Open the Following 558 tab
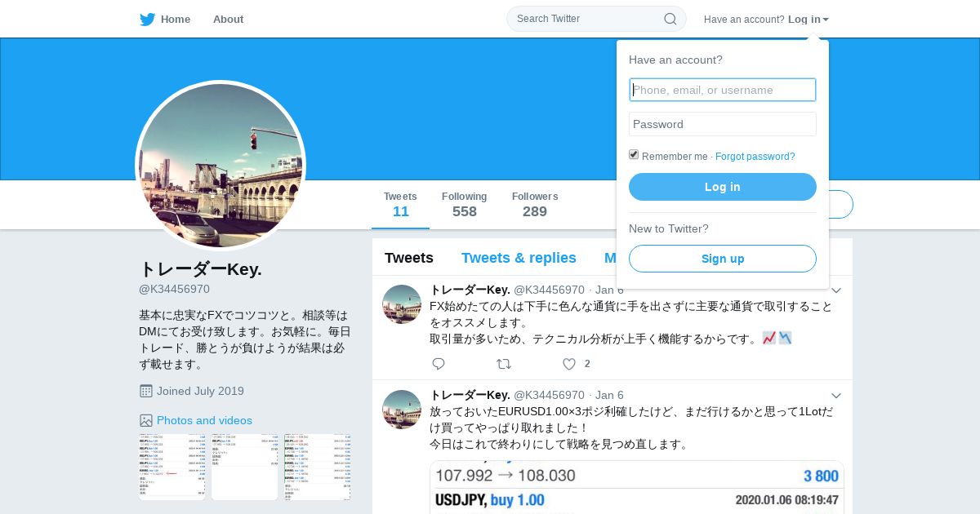This screenshot has height=514, width=980. (464, 205)
